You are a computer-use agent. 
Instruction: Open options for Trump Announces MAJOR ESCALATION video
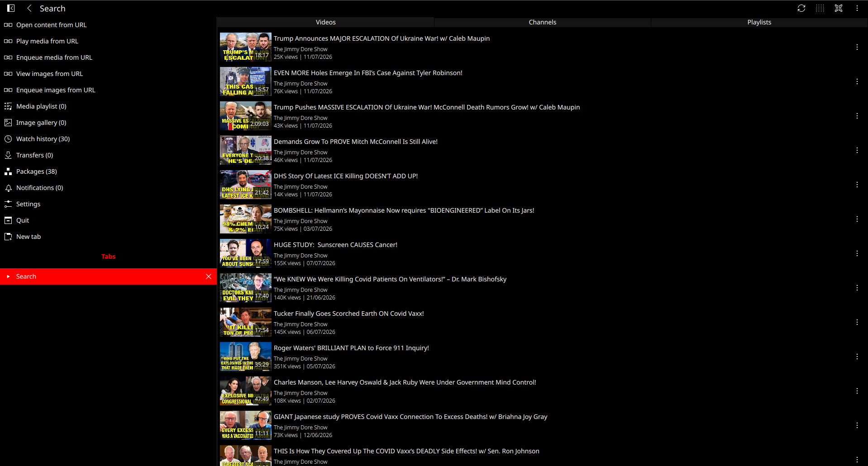857,47
